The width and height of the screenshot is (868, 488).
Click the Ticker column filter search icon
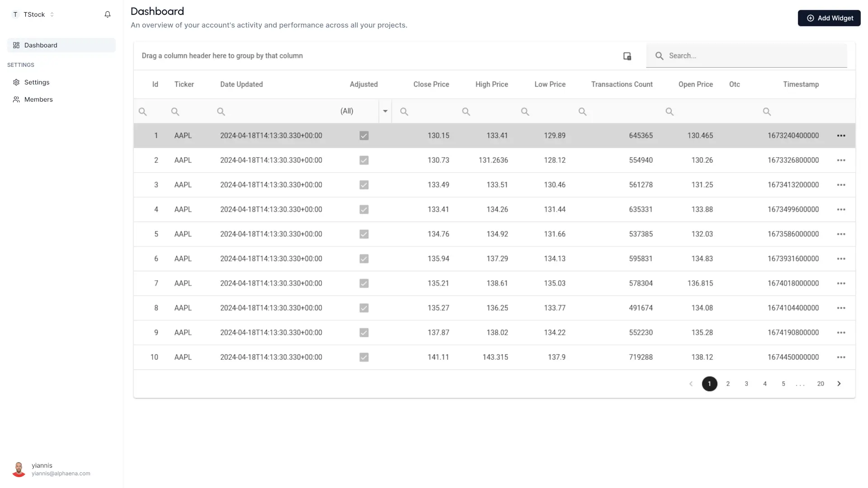click(x=175, y=112)
